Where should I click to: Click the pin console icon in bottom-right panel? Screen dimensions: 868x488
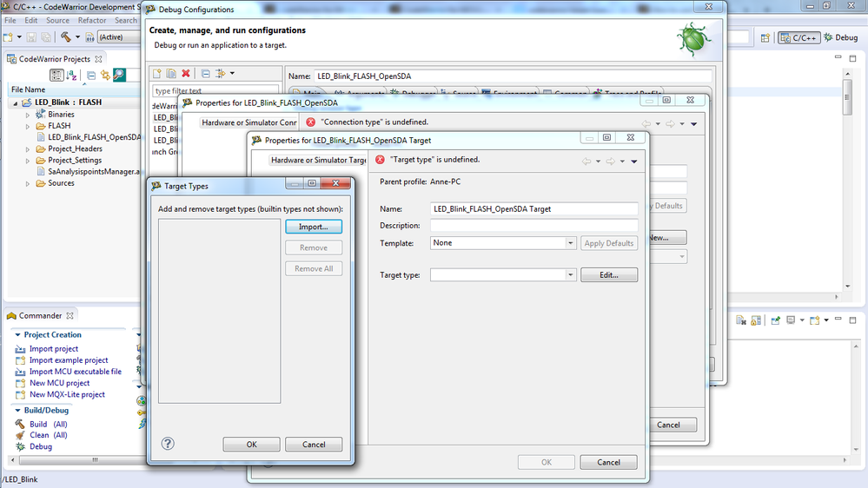point(776,320)
